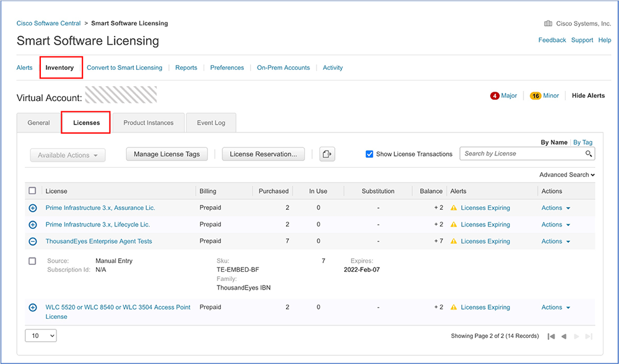The image size is (619, 364).
Task: Click the export license list icon
Action: (327, 154)
